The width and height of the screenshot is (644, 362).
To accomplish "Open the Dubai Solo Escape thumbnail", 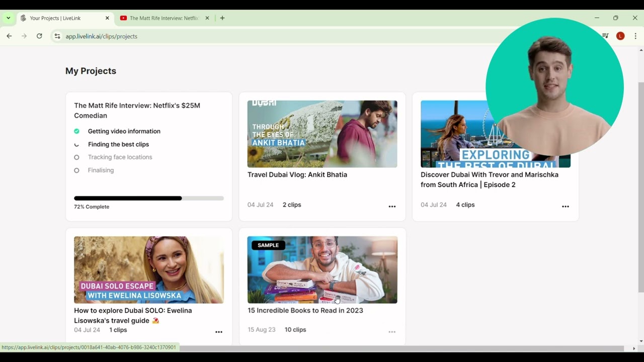I will [149, 270].
